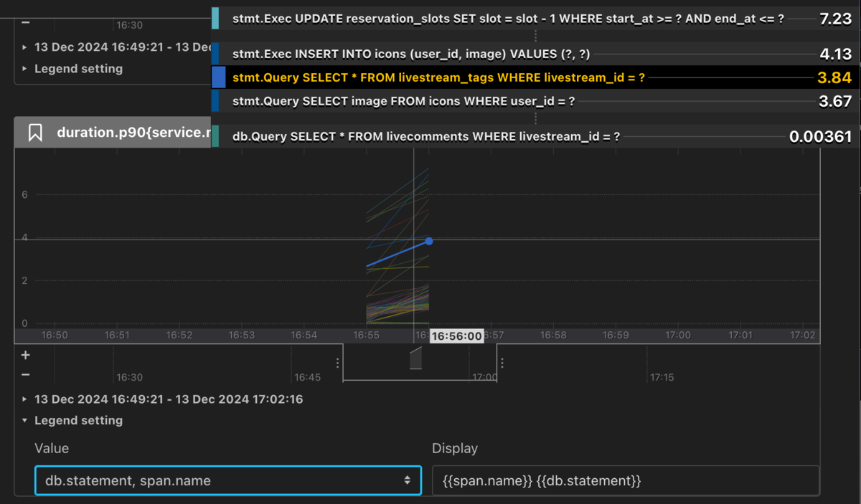Click the blue data point on the chart
861x504 pixels.
click(429, 242)
